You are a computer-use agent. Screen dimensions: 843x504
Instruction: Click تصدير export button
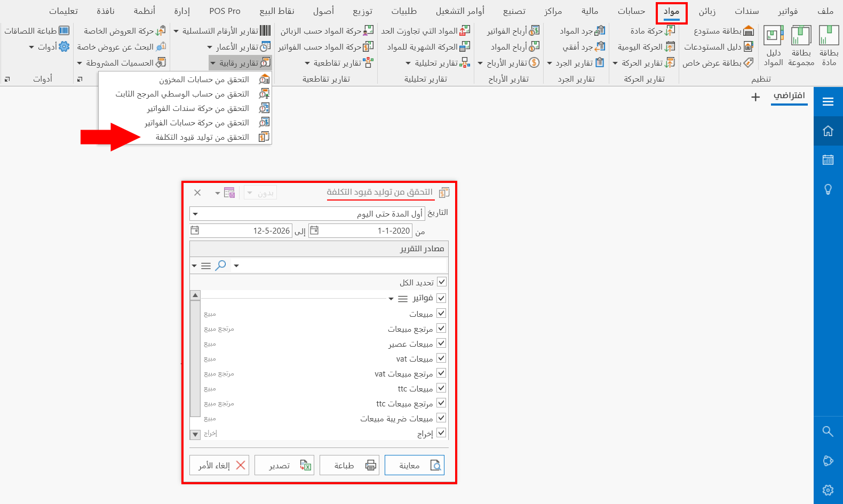point(284,465)
